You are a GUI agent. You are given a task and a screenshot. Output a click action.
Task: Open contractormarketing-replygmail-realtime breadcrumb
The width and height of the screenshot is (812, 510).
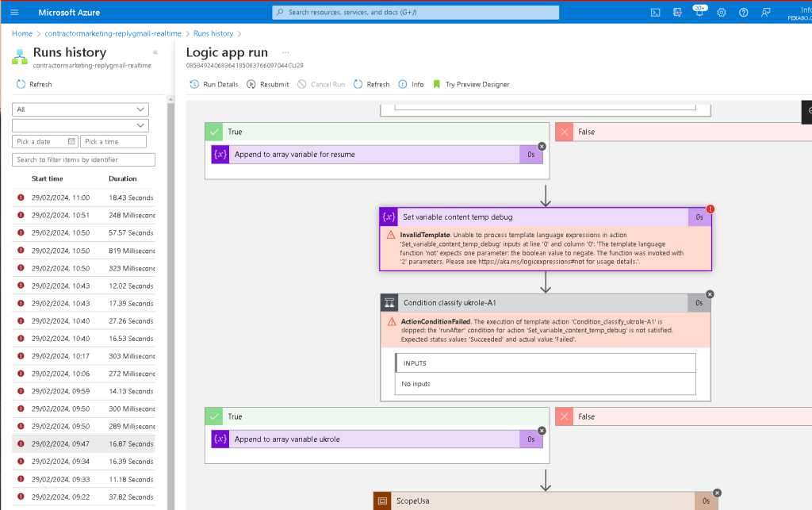click(113, 33)
